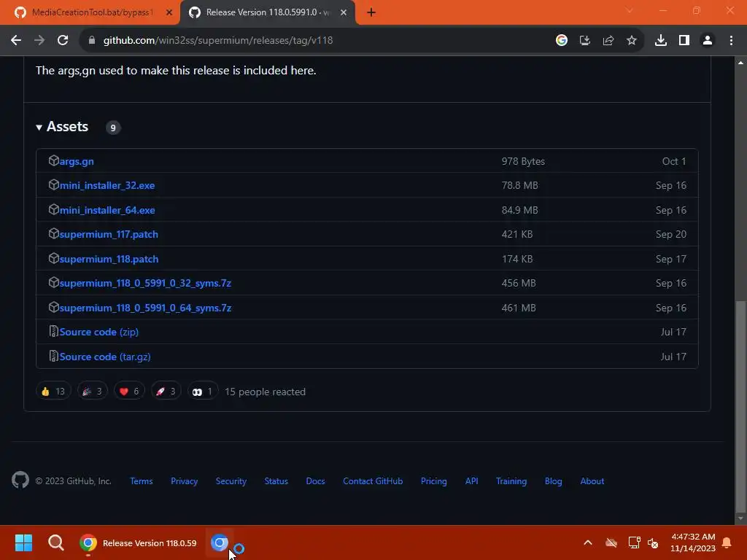This screenshot has height=560, width=747.
Task: Click the GitHub logo in footer
Action: point(20,481)
